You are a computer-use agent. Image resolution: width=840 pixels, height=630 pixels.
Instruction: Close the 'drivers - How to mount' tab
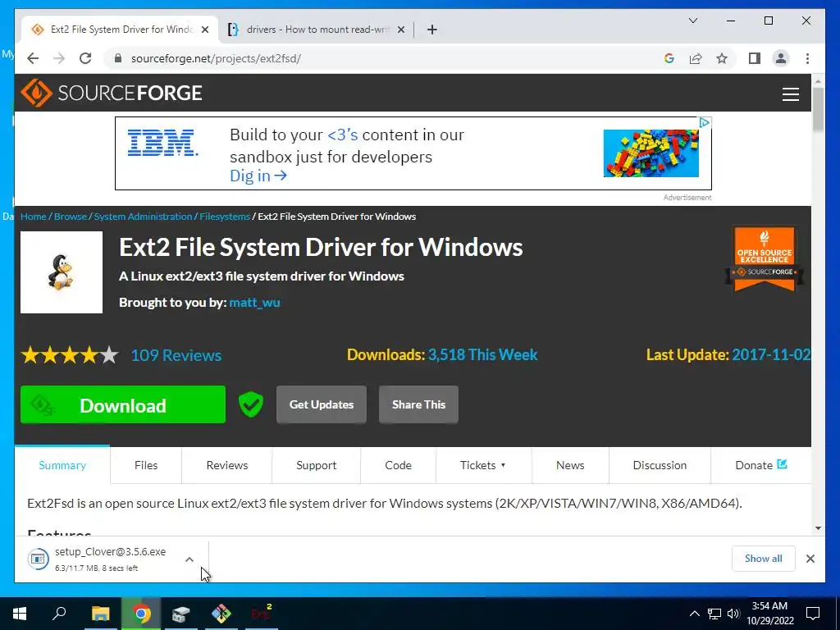coord(400,30)
